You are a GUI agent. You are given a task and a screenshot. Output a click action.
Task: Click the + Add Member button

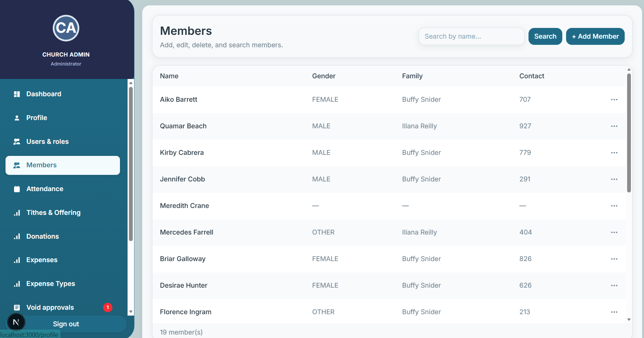pyautogui.click(x=595, y=37)
